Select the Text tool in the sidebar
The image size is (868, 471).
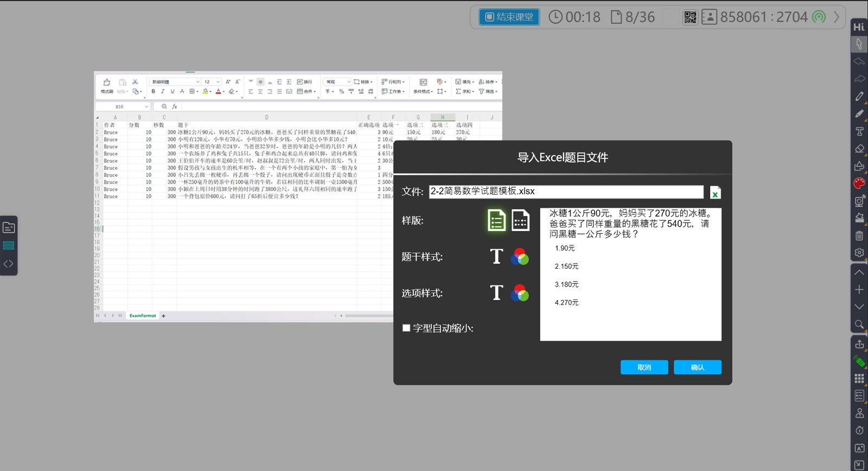[x=859, y=131]
